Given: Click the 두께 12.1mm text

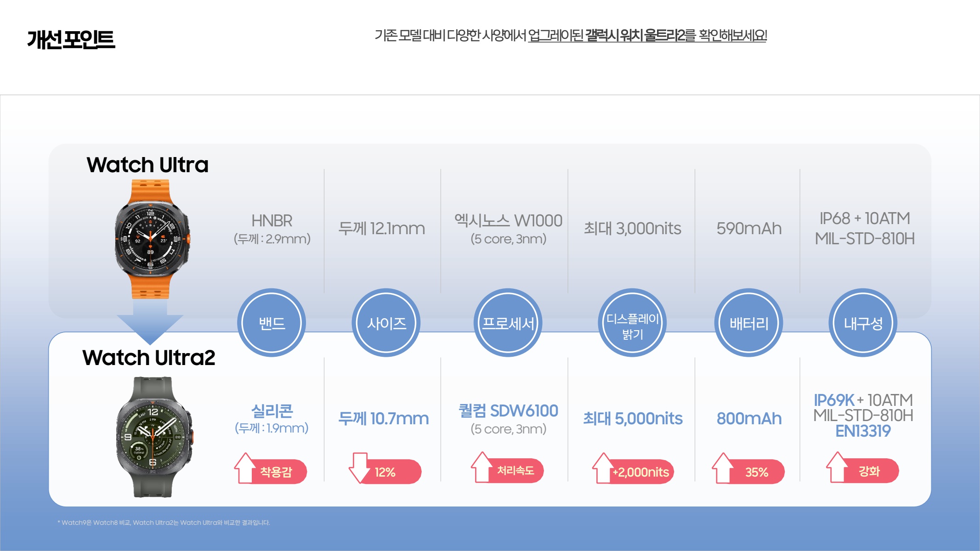Looking at the screenshot, I should pos(381,228).
